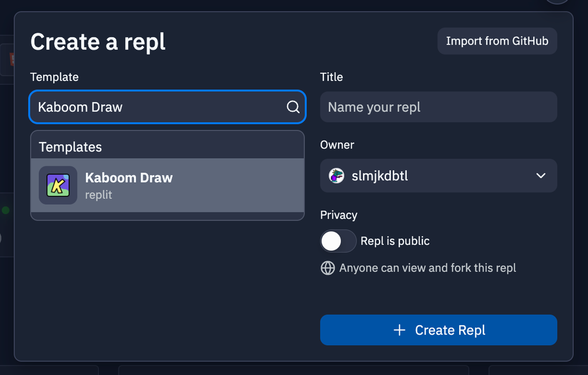Click the circular avatar at the top right corner
Image resolution: width=588 pixels, height=375 pixels.
click(557, 2)
